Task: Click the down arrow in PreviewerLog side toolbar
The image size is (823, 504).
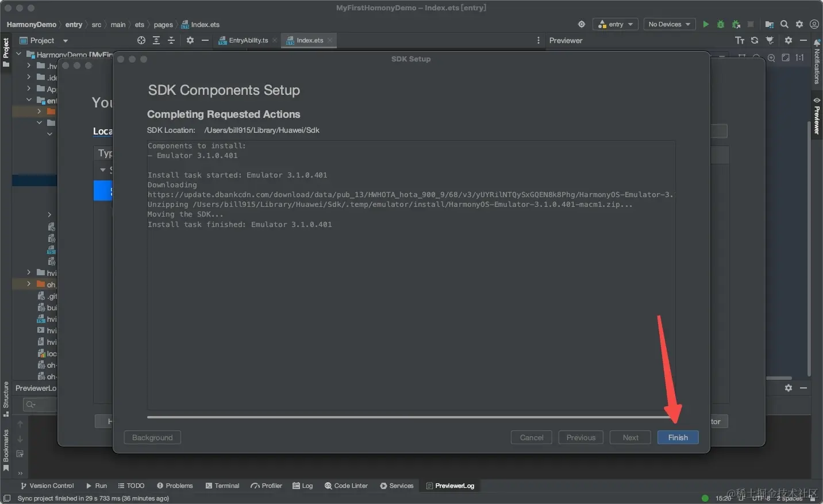Action: pos(20,439)
